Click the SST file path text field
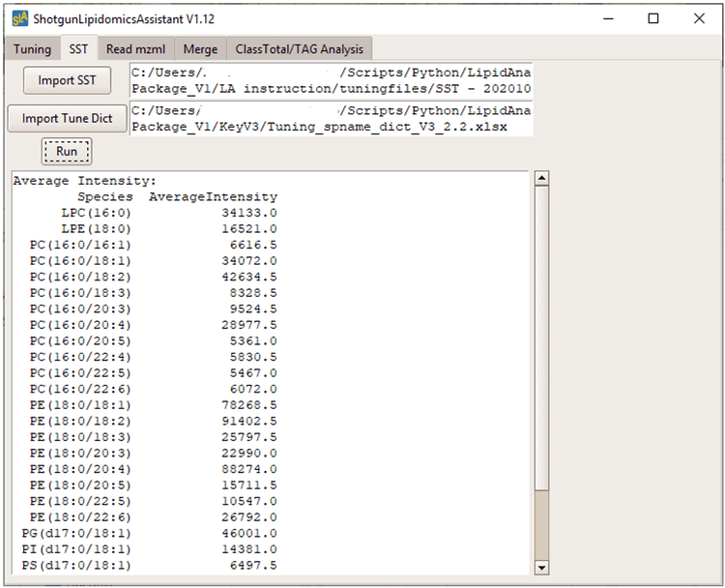Viewport: 725px width, 588px height. tap(331, 80)
